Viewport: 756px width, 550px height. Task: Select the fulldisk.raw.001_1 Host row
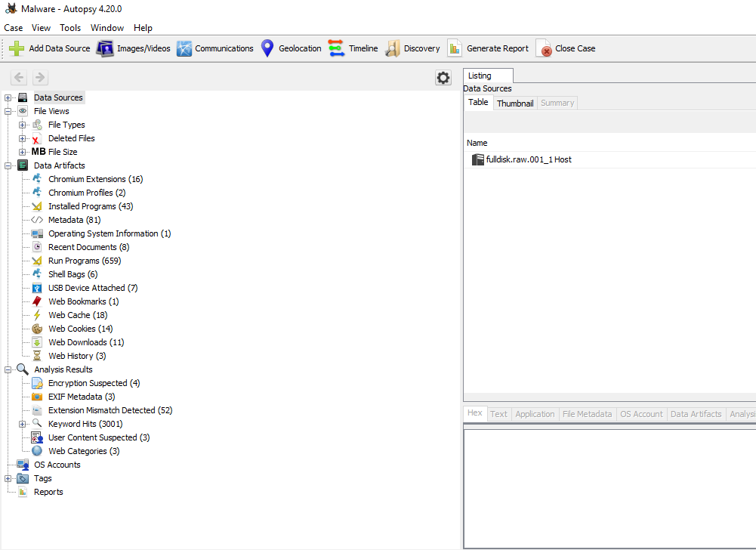(610, 159)
